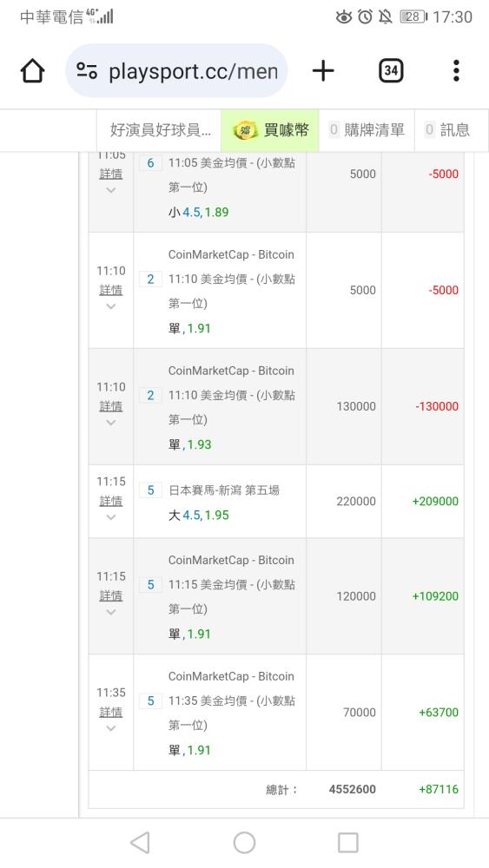Open 詳情 link for 11:35 bet
Screen dimensions: 489x868
pyautogui.click(x=111, y=712)
